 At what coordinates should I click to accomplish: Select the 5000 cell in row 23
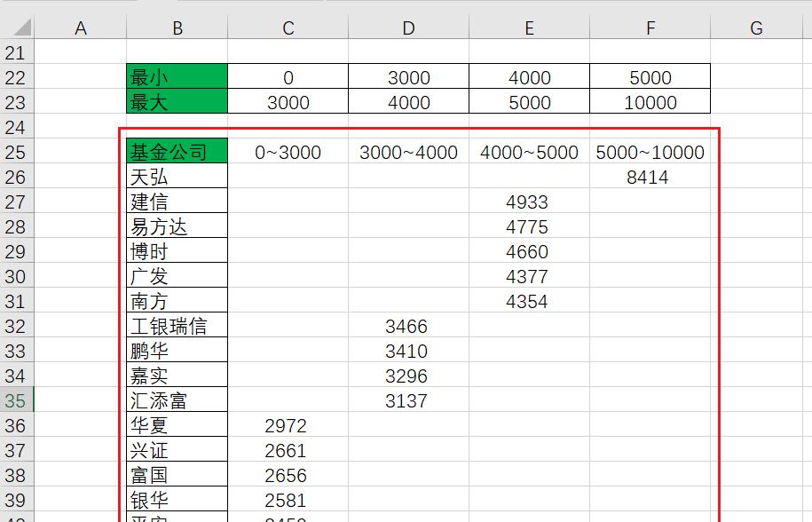[529, 101]
